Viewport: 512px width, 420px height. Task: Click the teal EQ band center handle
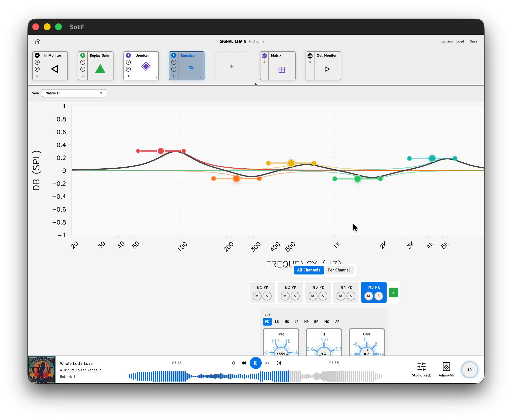coord(432,158)
